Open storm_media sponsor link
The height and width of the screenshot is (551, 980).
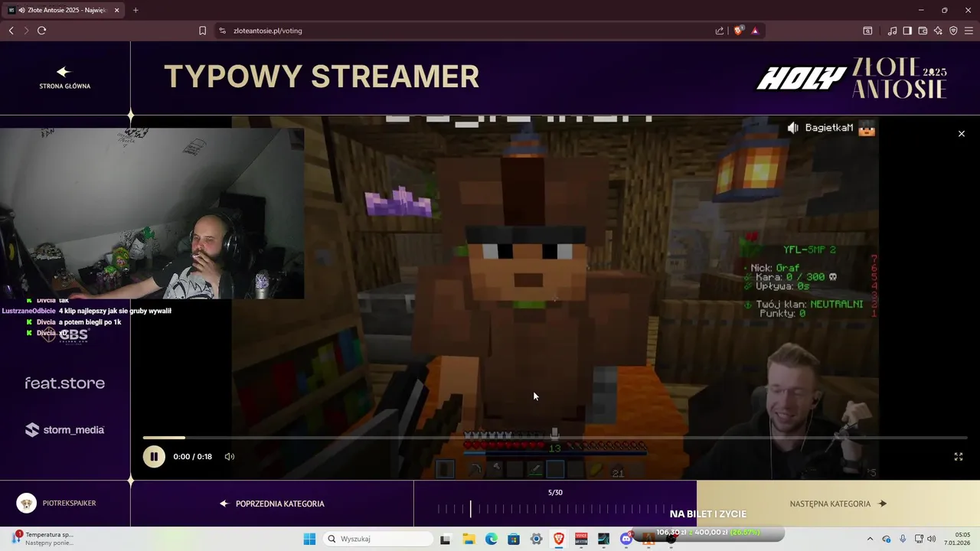(x=64, y=430)
